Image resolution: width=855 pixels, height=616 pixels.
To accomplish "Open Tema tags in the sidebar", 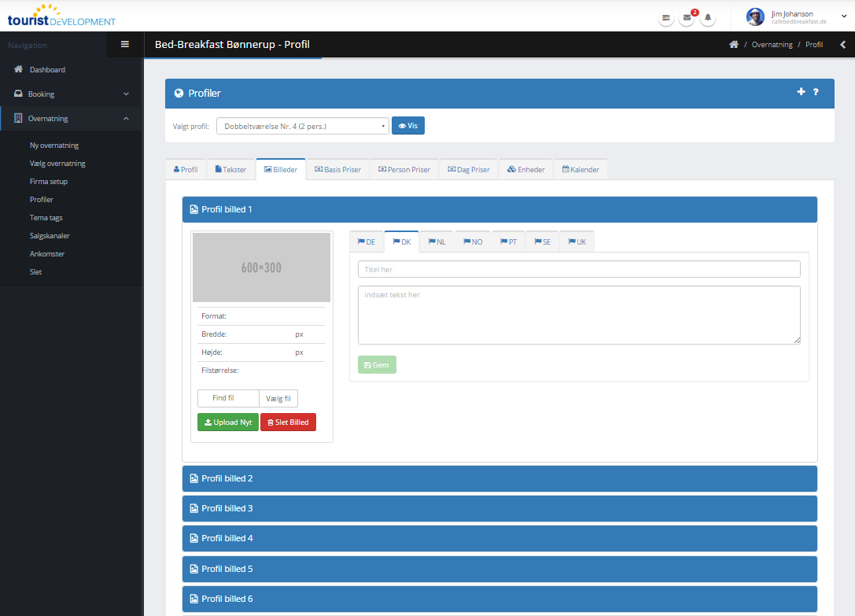I will pyautogui.click(x=46, y=218).
